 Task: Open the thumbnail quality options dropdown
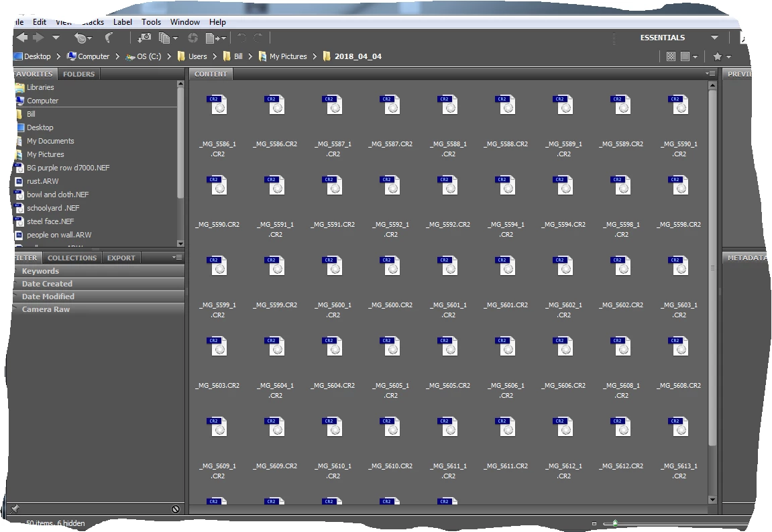(689, 56)
